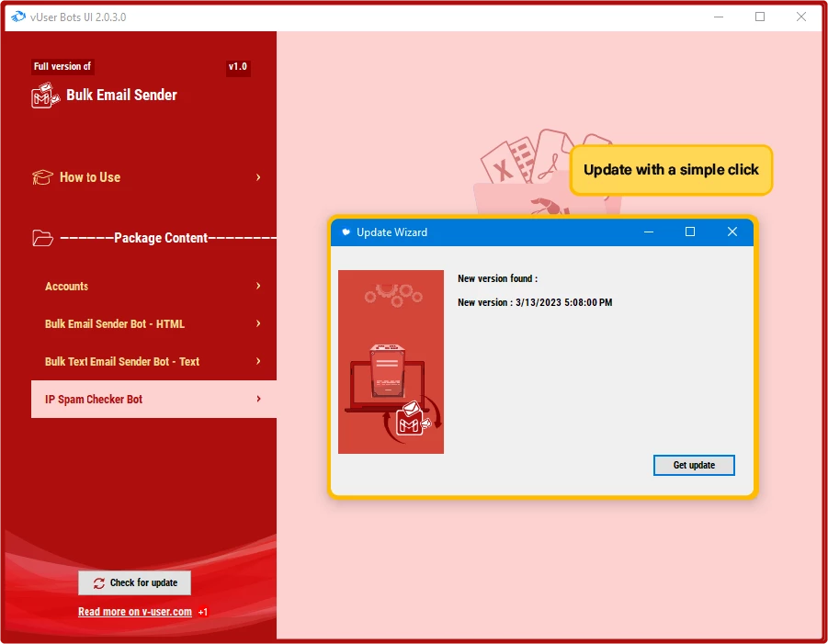Expand the IP Spam Checker Bot chevron

(258, 399)
